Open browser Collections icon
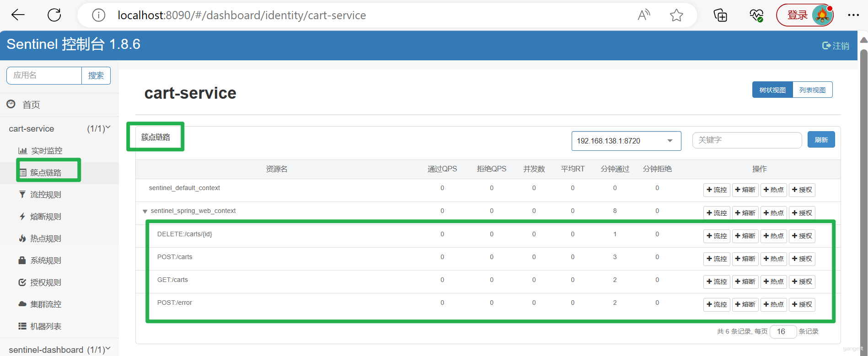This screenshot has width=868, height=356. pyautogui.click(x=720, y=15)
